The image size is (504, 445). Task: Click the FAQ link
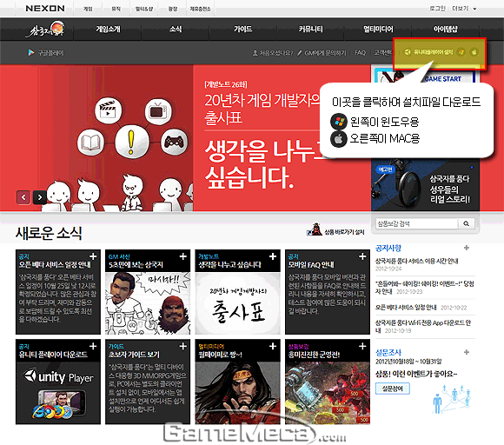[x=360, y=52]
